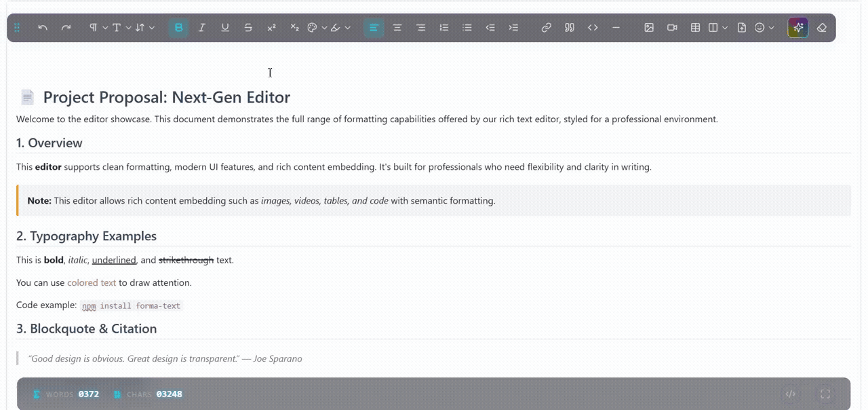The image size is (868, 410).
Task: Clear formatting with the eraser
Action: click(822, 28)
